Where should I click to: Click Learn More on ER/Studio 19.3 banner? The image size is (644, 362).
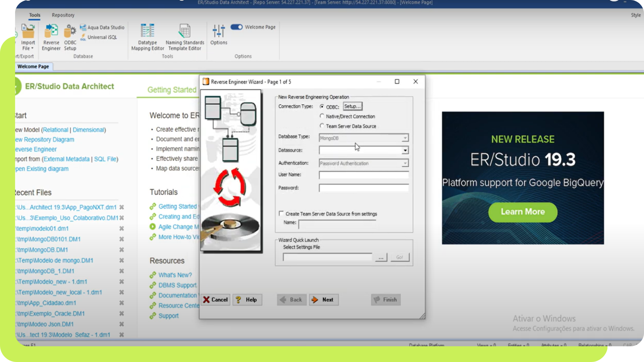(x=523, y=212)
